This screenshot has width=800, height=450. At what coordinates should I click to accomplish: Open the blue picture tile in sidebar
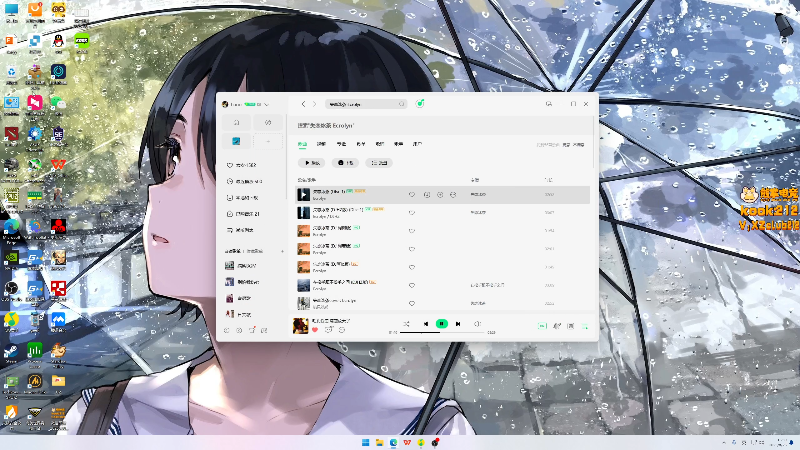[236, 141]
